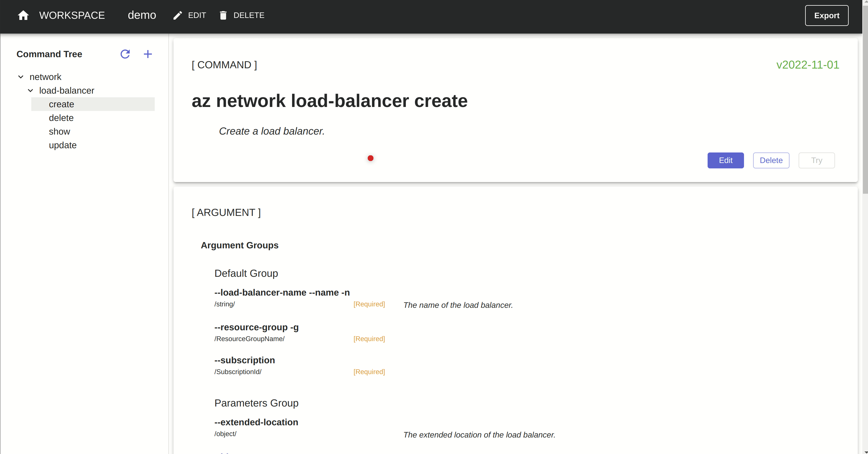
Task: Open the WORKSPACE link
Action: pyautogui.click(x=72, y=15)
